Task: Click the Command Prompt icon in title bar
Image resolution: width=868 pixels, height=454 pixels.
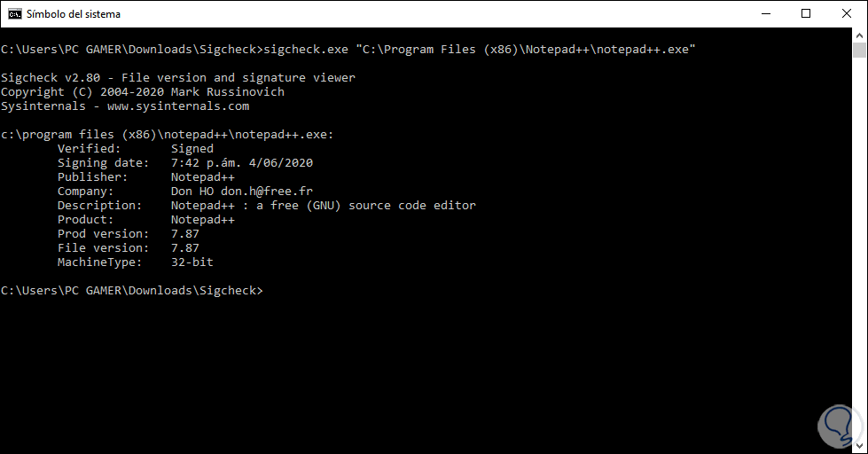Action: point(14,14)
